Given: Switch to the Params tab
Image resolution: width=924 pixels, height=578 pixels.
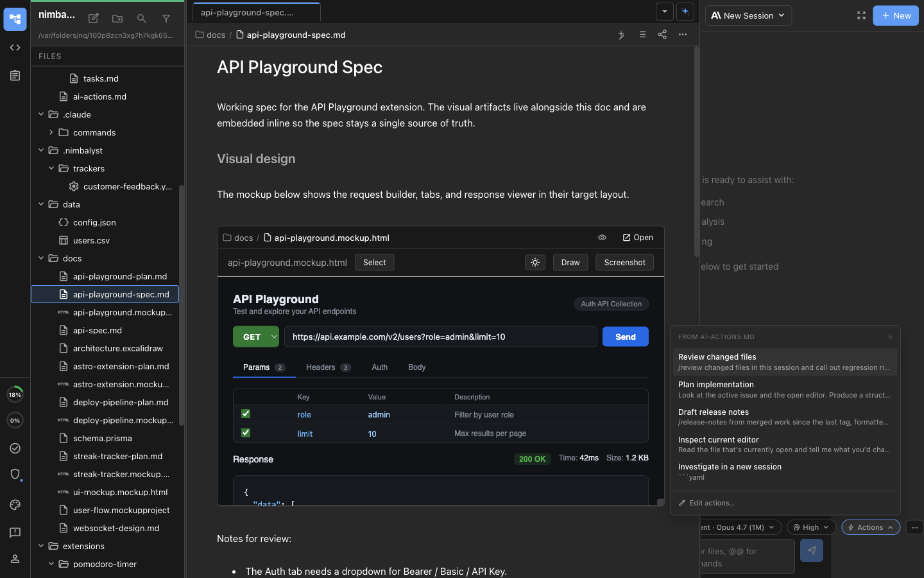Looking at the screenshot, I should point(264,367).
